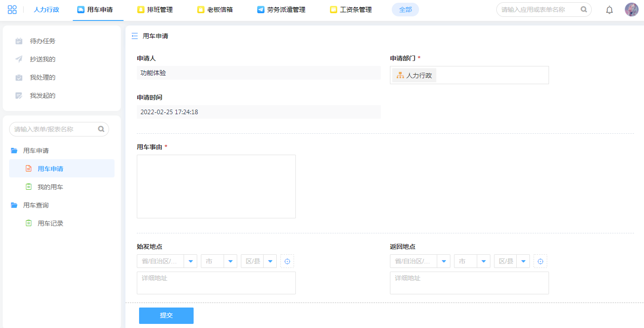Click the 全部 button in top bar
Screen dimensions: 644x328
tap(405, 10)
